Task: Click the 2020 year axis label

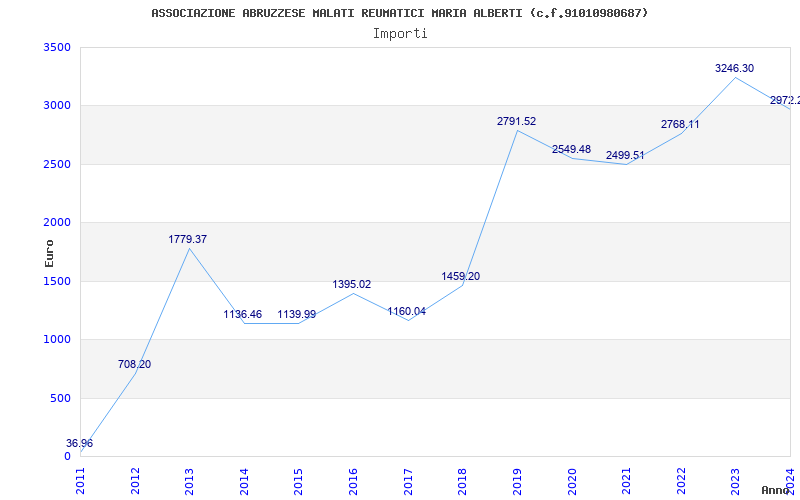Action: (571, 481)
